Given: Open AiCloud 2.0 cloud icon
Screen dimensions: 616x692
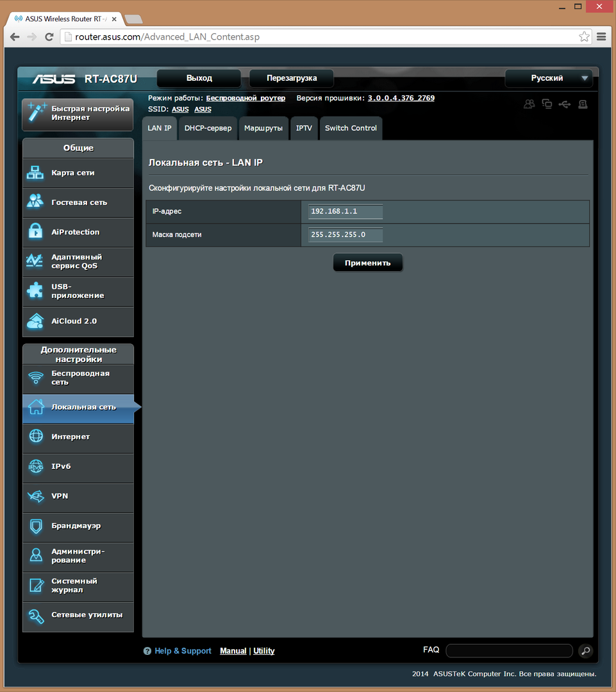Looking at the screenshot, I should click(x=35, y=321).
